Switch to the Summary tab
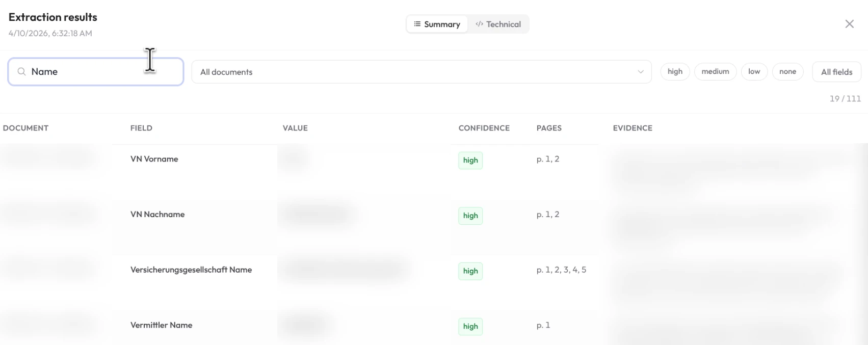 [437, 24]
